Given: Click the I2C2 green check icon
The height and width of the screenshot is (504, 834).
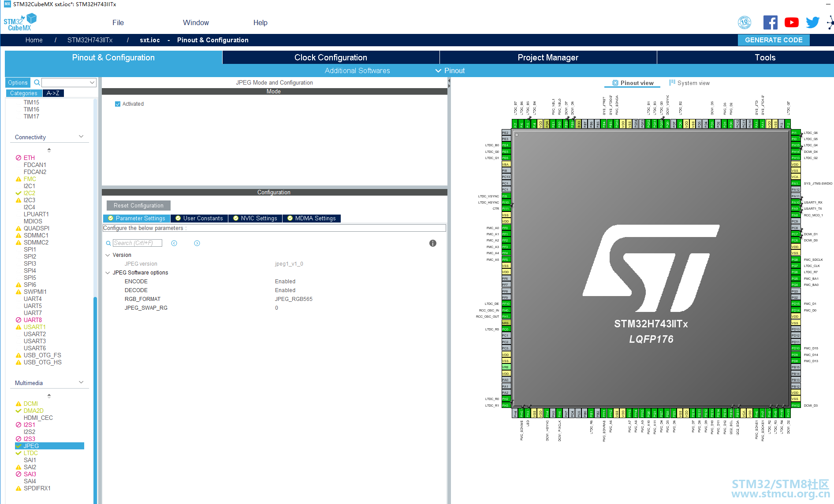Looking at the screenshot, I should [19, 193].
